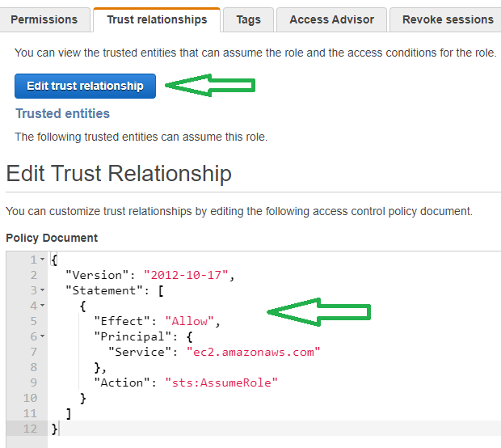
Task: Click the Trusted entities heading
Action: [62, 114]
